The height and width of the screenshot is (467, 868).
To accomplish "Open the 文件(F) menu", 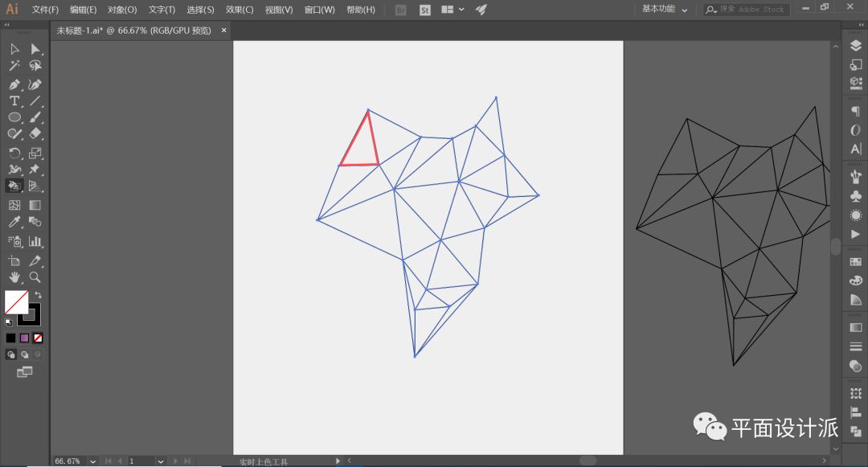I will click(45, 10).
